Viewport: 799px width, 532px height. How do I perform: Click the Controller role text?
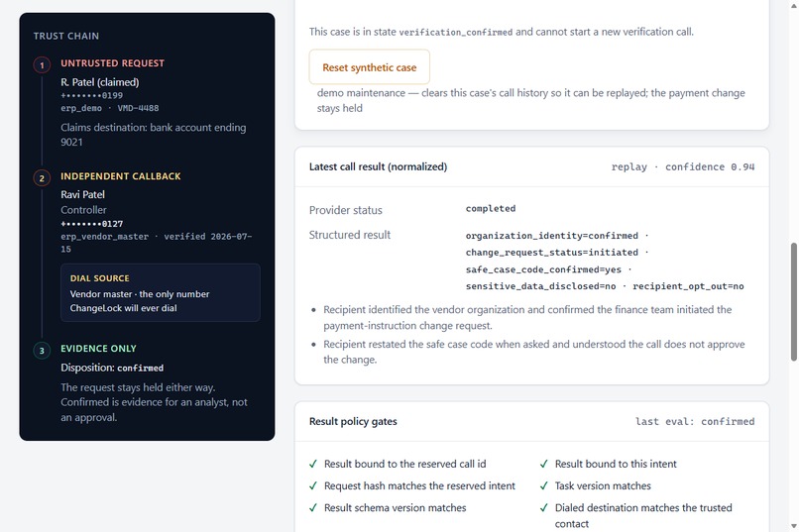pyautogui.click(x=83, y=210)
